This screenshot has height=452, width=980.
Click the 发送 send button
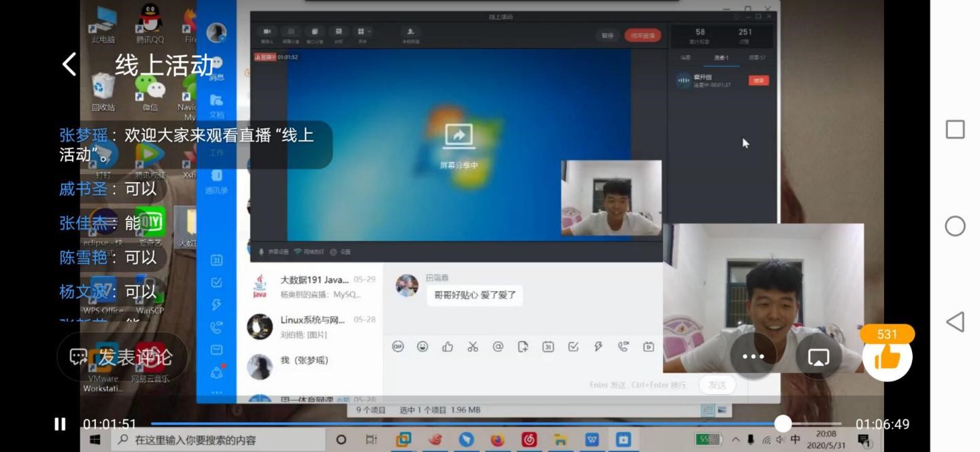pyautogui.click(x=717, y=385)
